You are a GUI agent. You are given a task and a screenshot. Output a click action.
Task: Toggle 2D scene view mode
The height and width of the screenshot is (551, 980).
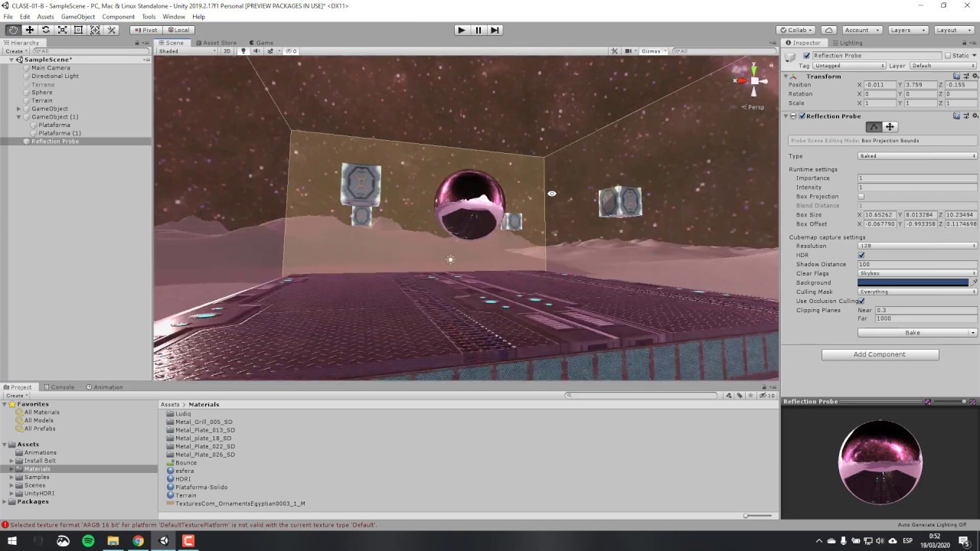(x=227, y=51)
